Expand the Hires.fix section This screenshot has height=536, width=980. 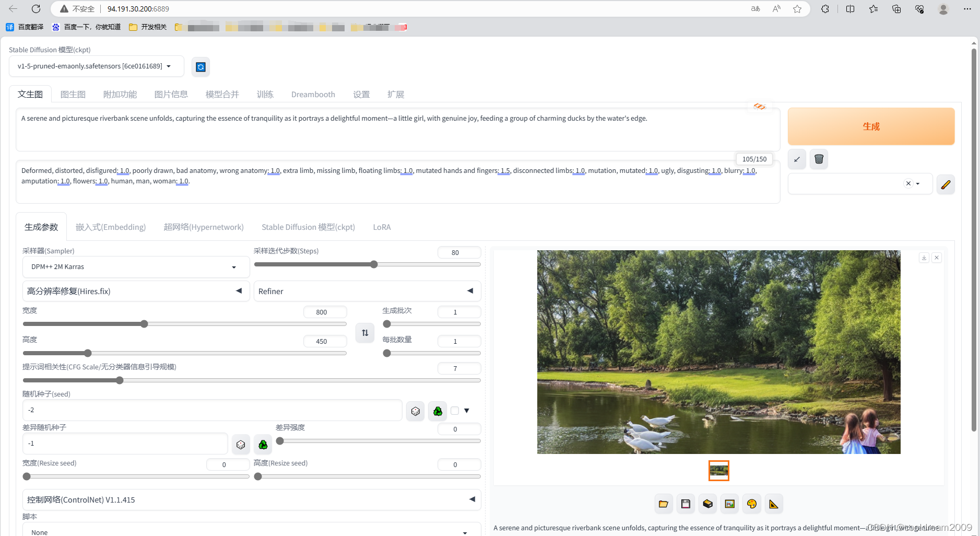point(136,291)
